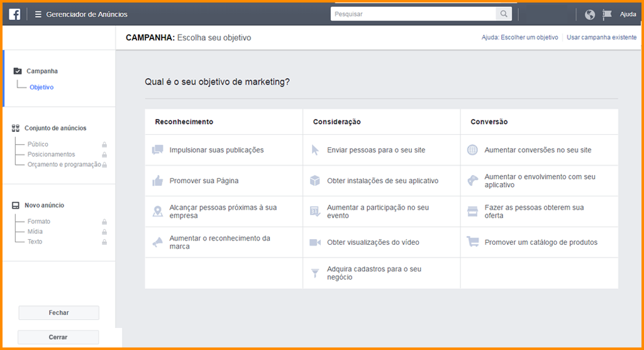Screen dimensions: 644x350
Task: Select the Obter visualizações do vídeo camera icon
Action: [x=315, y=242]
